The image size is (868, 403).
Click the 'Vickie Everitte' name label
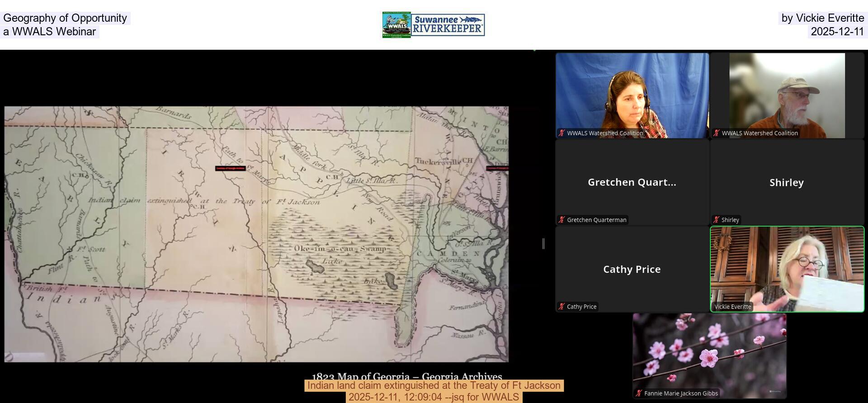[733, 307]
